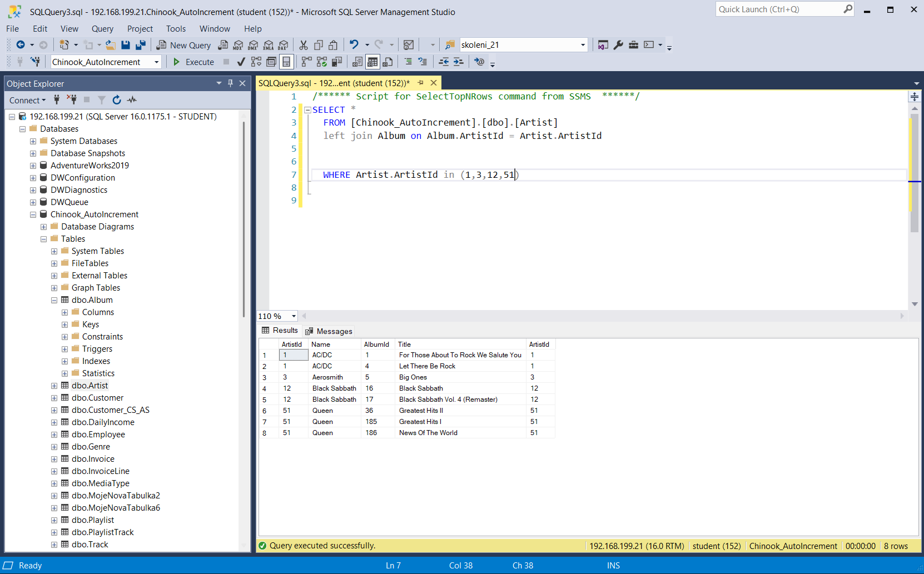Screen dimensions: 924x574
Task: Toggle Results to Grid mode
Action: tap(372, 62)
